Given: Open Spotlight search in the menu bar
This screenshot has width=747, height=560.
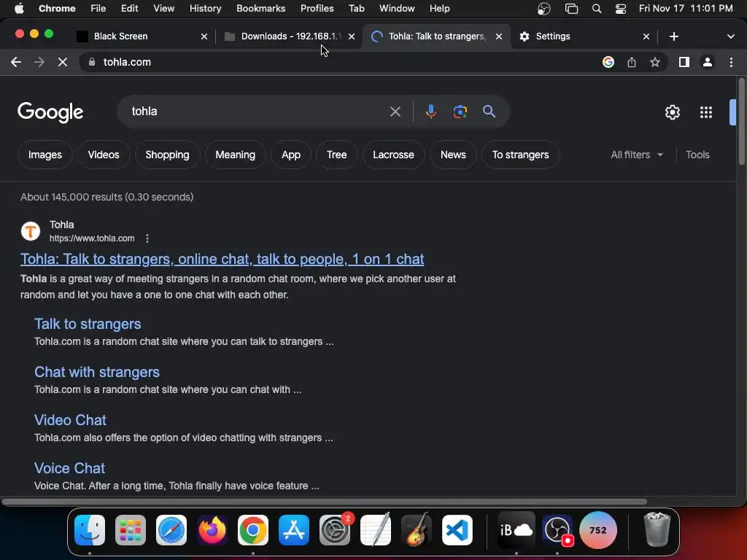Looking at the screenshot, I should coord(597,9).
